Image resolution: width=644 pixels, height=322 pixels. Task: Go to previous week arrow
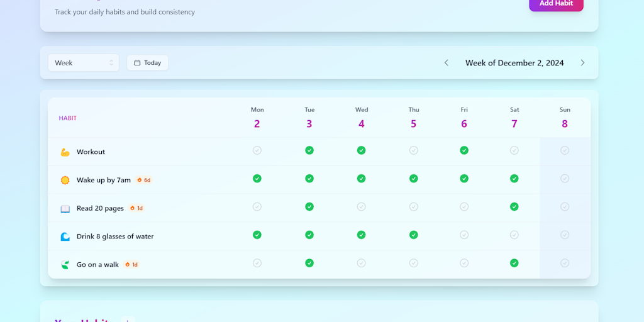coord(447,63)
